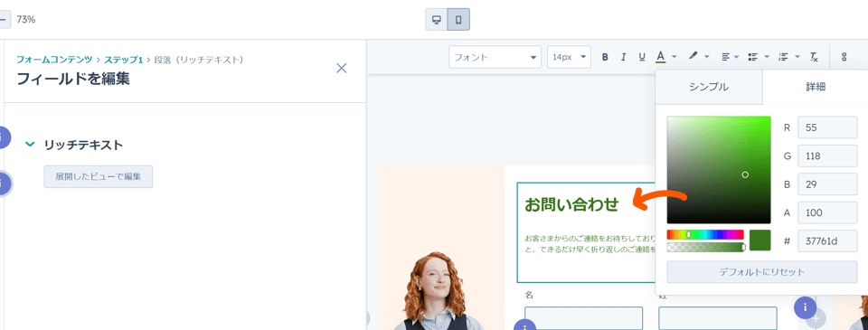Open the highlight color dropdown arrow
Screen dimensions: 868x330
point(707,57)
